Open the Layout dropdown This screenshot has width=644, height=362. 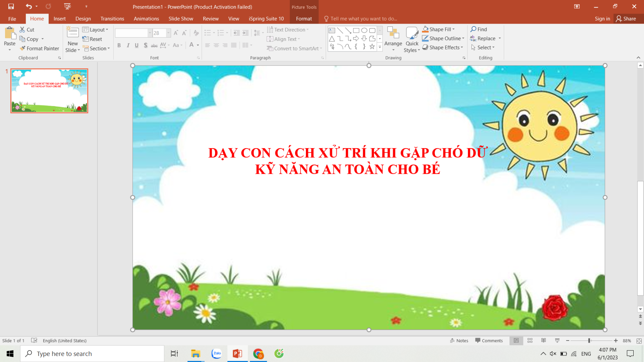96,30
